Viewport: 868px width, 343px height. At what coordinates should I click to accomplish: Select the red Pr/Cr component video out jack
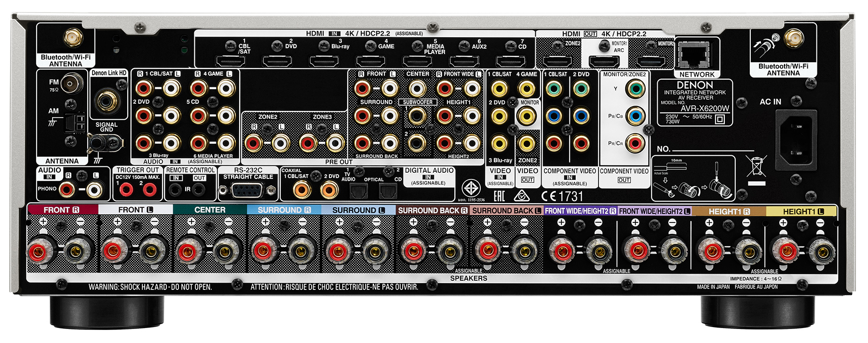tap(636, 143)
